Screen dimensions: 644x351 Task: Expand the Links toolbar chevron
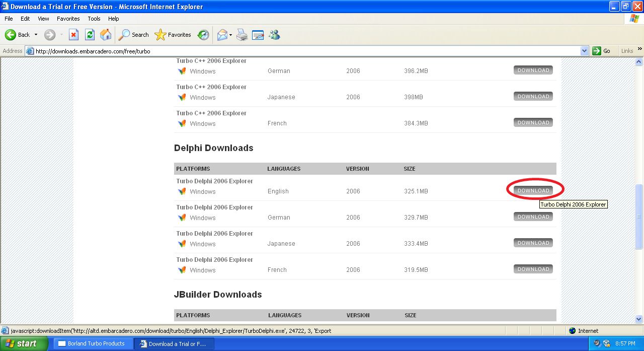pyautogui.click(x=640, y=49)
